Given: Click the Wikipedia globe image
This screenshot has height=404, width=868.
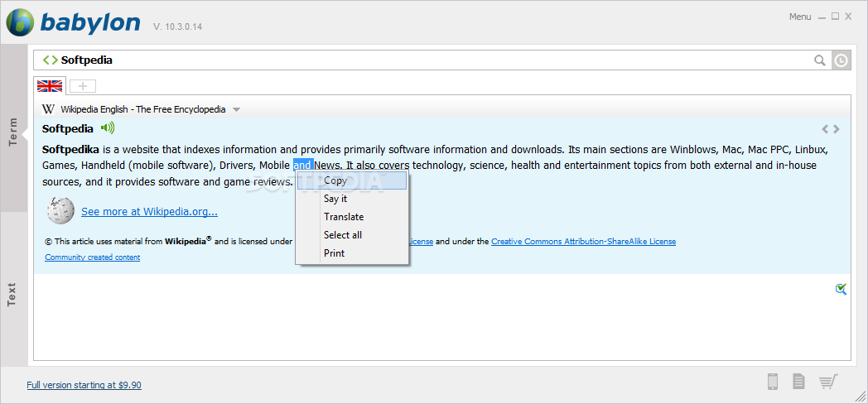Looking at the screenshot, I should click(x=61, y=211).
